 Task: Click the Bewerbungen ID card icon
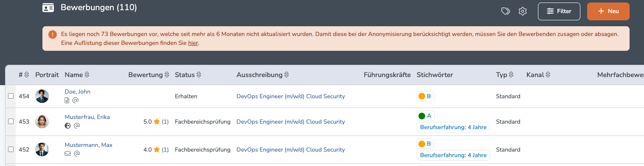click(48, 8)
